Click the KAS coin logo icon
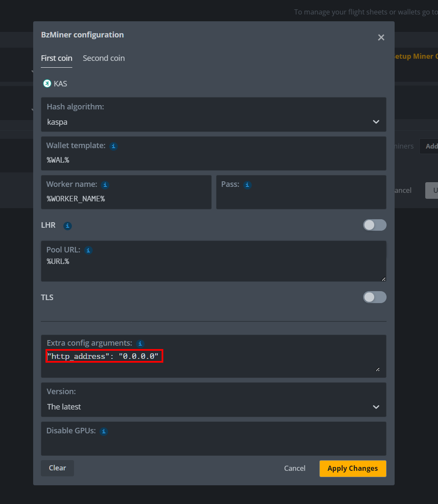The image size is (438, 504). point(47,84)
